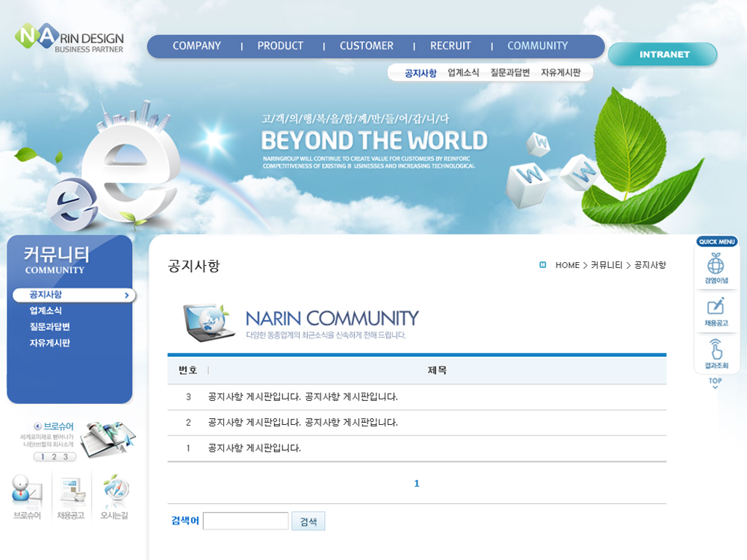Click the 경영이념 globe icon in Quick Menu
Screen dimensions: 747x560
pyautogui.click(x=716, y=264)
